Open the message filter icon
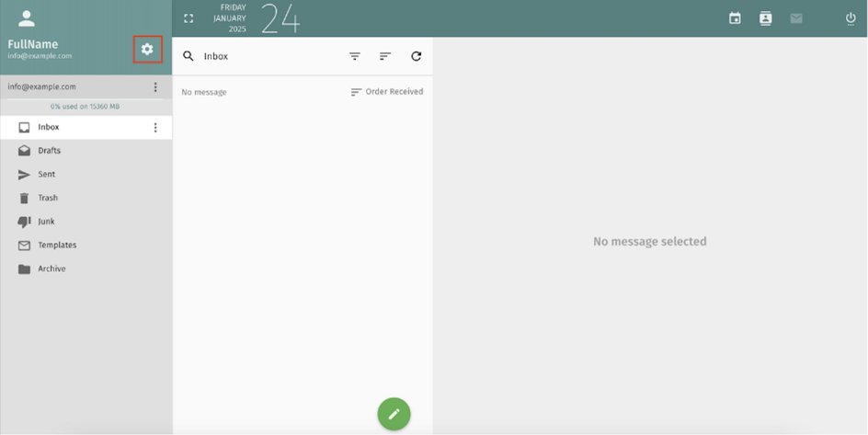Image resolution: width=868 pixels, height=435 pixels. [355, 56]
